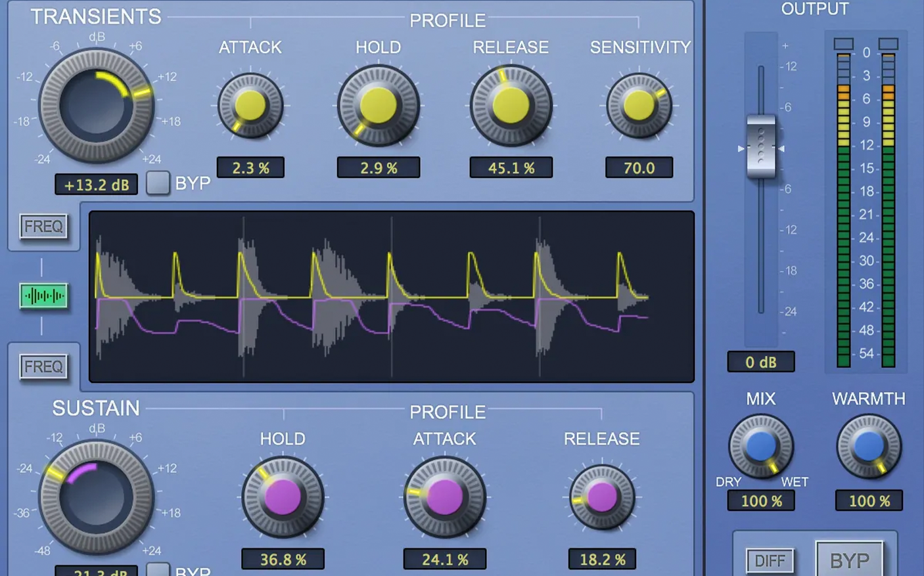Enable the DIFF button
The image size is (924, 576).
coord(770,561)
